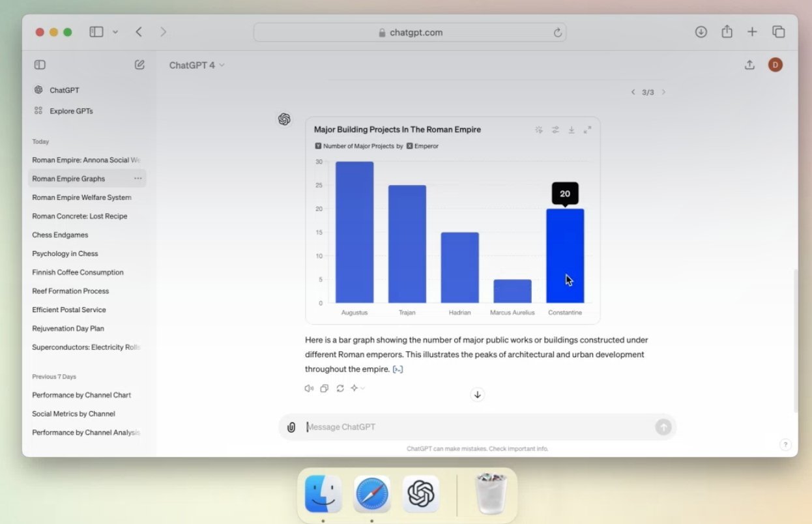Image resolution: width=812 pixels, height=524 pixels.
Task: Open new tab with plus icon
Action: point(752,32)
